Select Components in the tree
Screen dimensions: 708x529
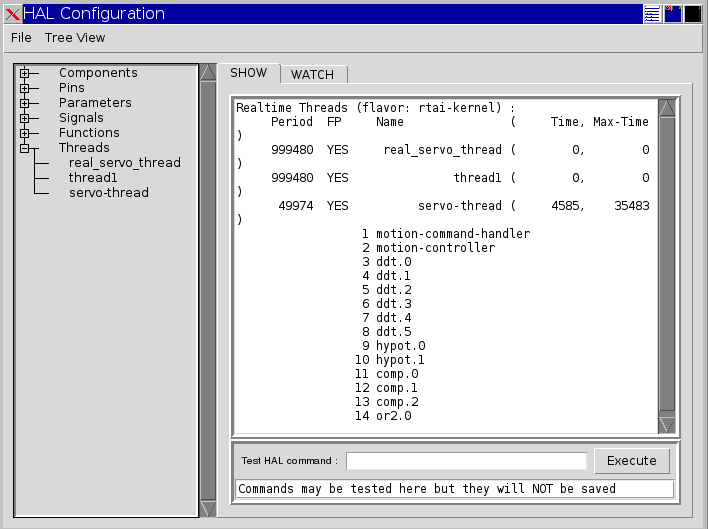click(98, 73)
